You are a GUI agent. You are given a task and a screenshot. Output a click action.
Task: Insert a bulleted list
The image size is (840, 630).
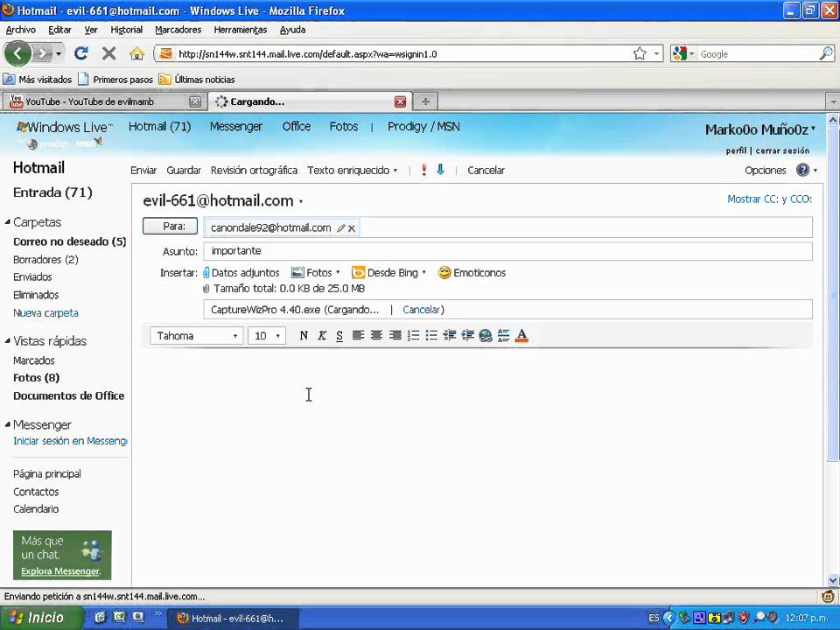pos(431,335)
